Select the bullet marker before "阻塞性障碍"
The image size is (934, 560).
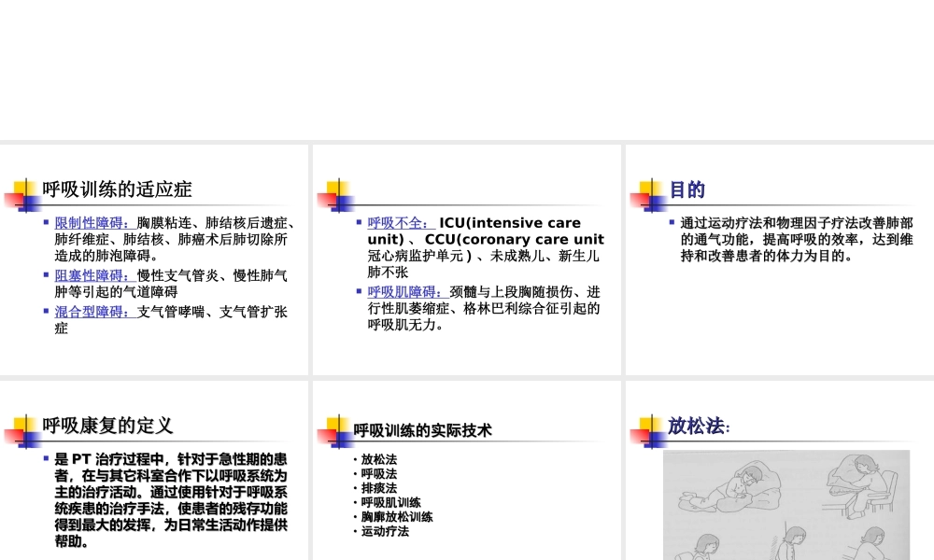pyautogui.click(x=46, y=276)
